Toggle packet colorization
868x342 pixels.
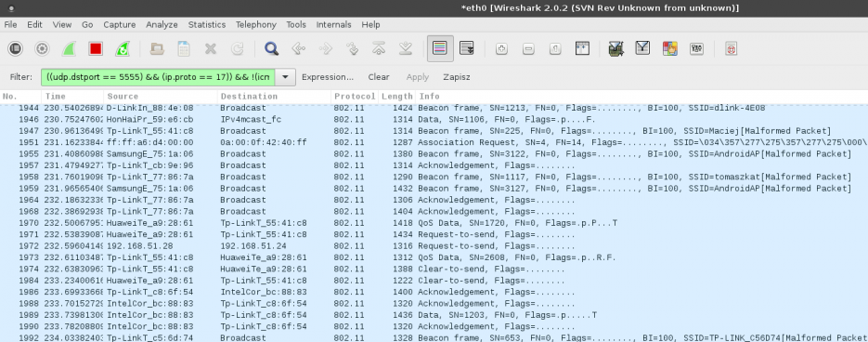[440, 48]
